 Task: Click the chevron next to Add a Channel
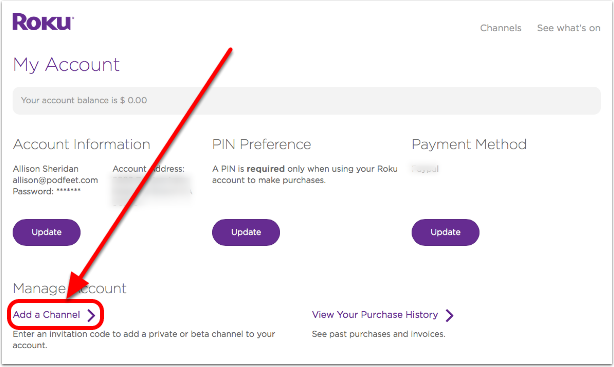[x=91, y=315]
